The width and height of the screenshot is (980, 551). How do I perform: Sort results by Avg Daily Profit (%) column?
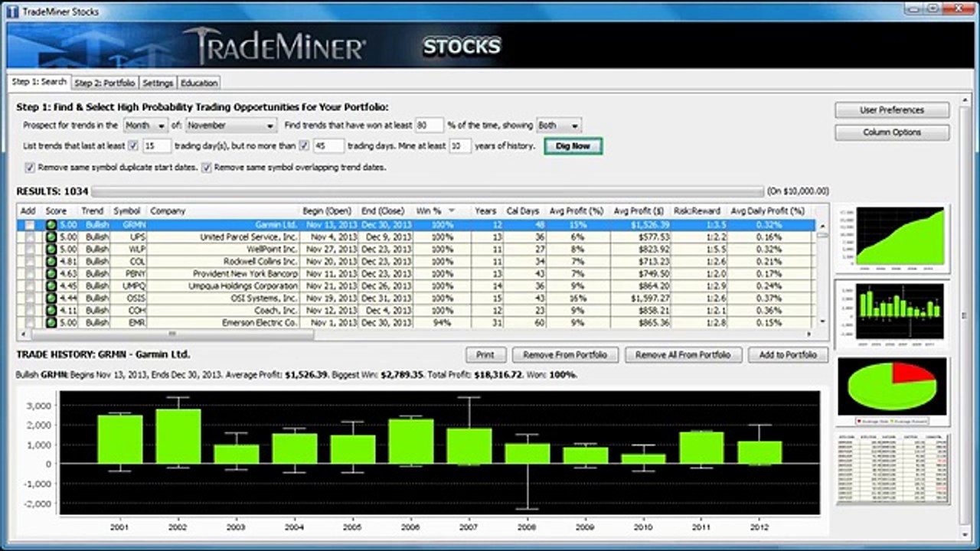[x=768, y=210]
